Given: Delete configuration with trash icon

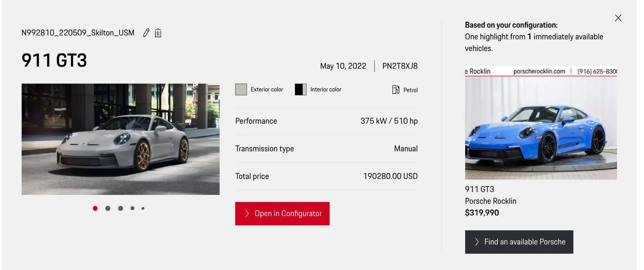Looking at the screenshot, I should tap(158, 33).
